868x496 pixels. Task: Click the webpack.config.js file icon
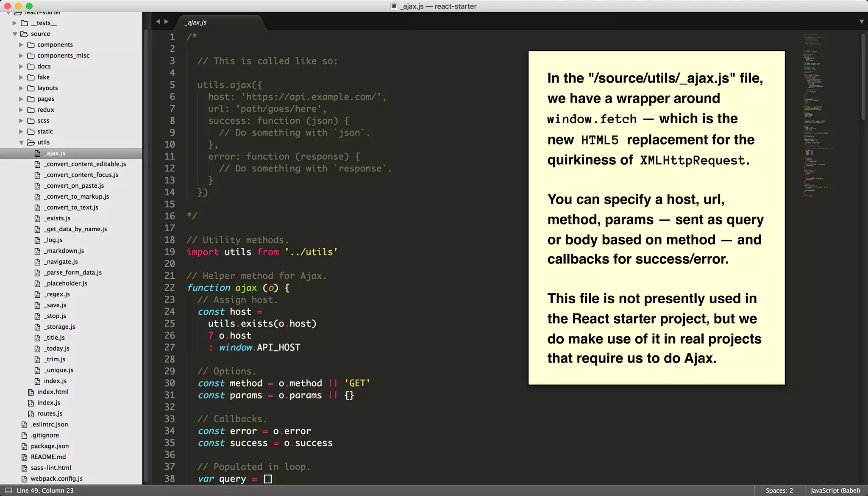[25, 479]
